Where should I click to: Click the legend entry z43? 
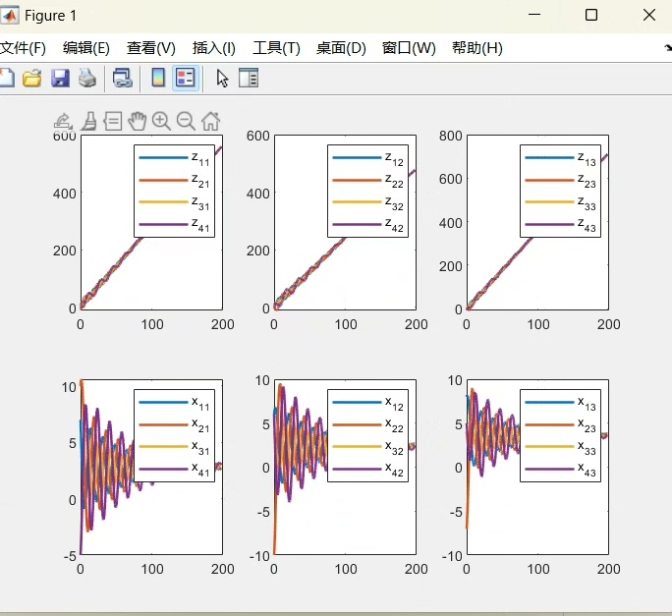coord(587,225)
